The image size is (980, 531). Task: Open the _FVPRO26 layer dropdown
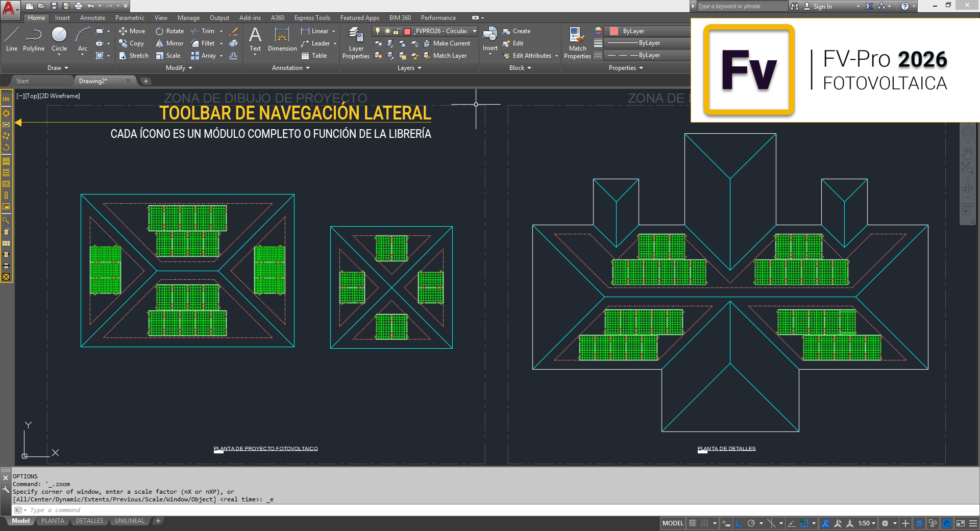(474, 31)
